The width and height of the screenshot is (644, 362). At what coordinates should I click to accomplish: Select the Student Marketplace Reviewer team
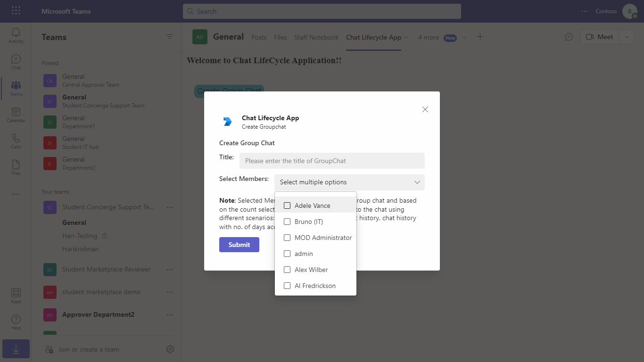pos(106,269)
